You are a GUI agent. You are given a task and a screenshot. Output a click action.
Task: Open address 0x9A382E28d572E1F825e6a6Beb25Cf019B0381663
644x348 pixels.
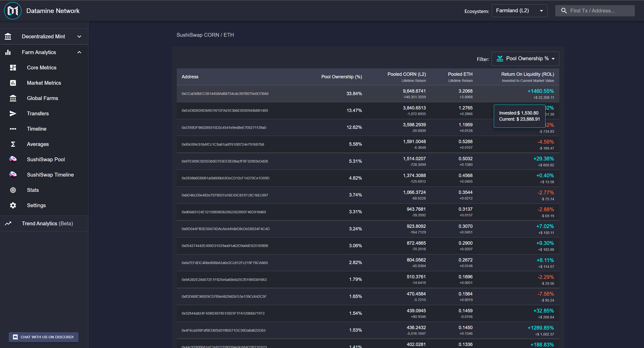pyautogui.click(x=224, y=280)
